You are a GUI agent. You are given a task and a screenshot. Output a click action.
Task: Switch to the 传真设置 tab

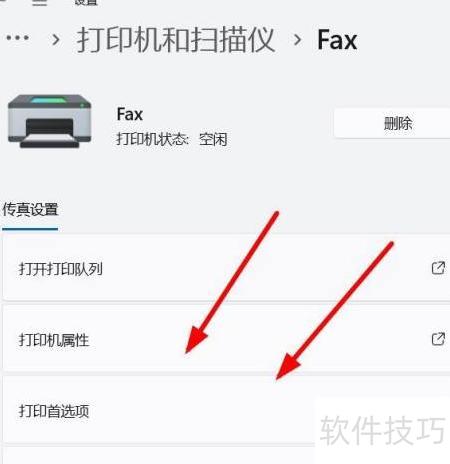click(30, 210)
